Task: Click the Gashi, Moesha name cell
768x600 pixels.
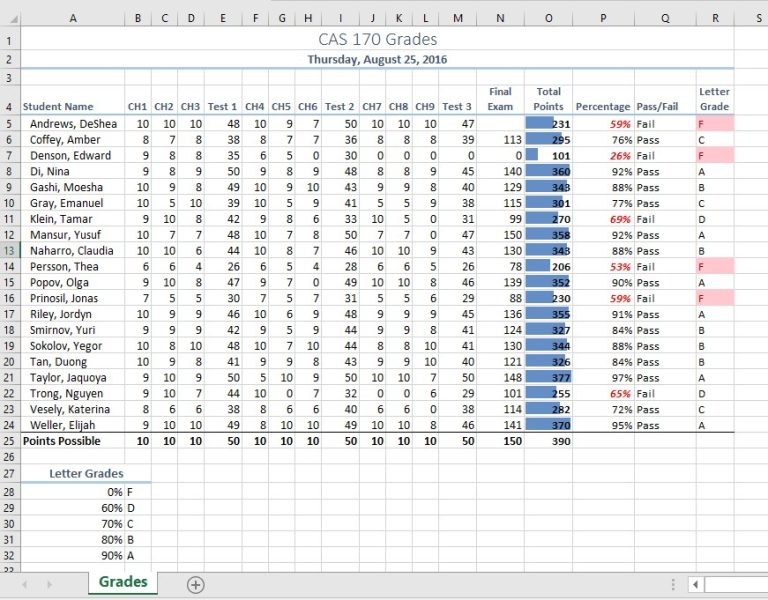Action: point(72,187)
